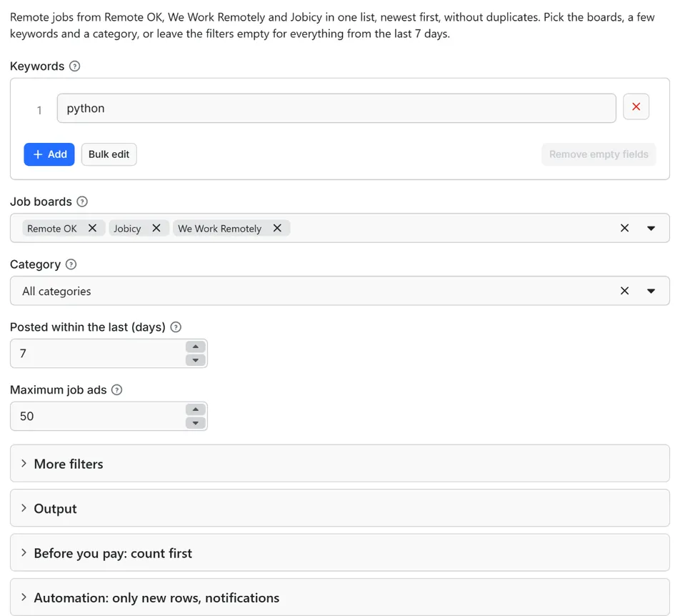Viewport: 680px width, 616px height.
Task: Expand the Output section
Action: [x=339, y=508]
